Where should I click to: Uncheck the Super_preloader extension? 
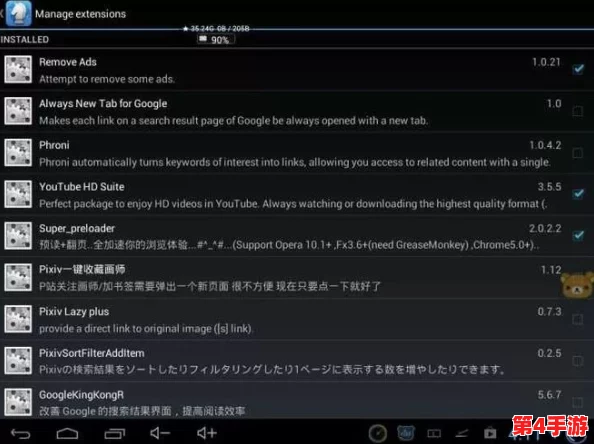[578, 235]
